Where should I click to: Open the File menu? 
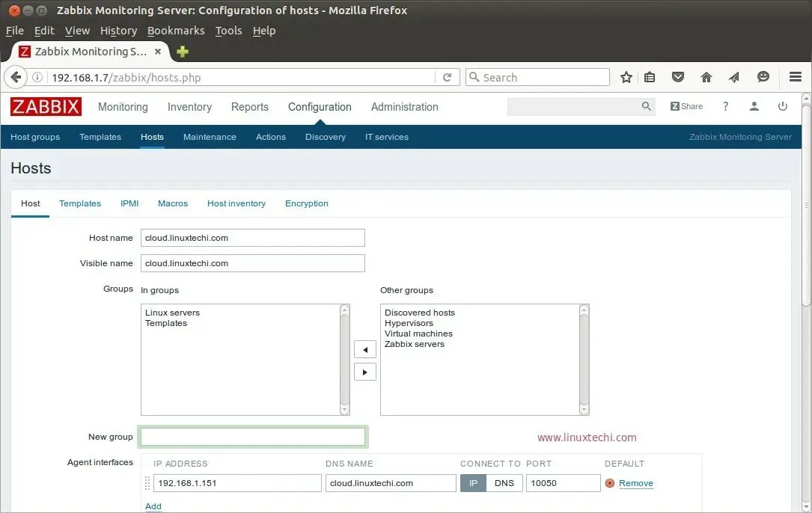(x=14, y=31)
